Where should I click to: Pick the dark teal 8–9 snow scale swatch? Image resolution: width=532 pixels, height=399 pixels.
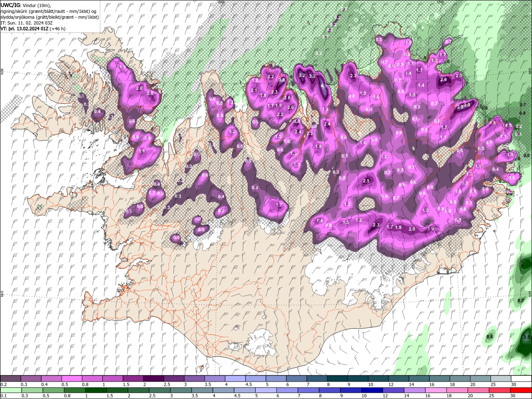point(337,379)
